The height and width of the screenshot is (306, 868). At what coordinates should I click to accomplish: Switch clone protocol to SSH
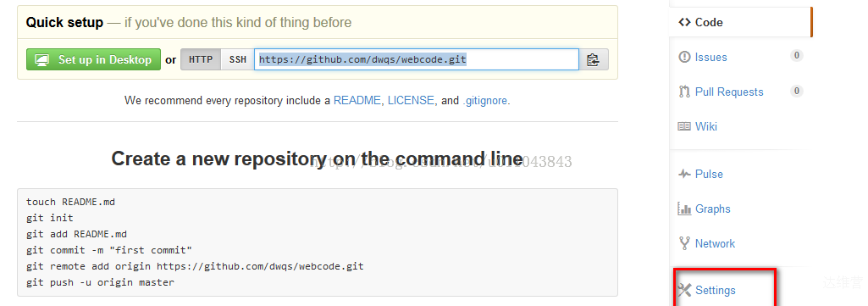click(237, 60)
